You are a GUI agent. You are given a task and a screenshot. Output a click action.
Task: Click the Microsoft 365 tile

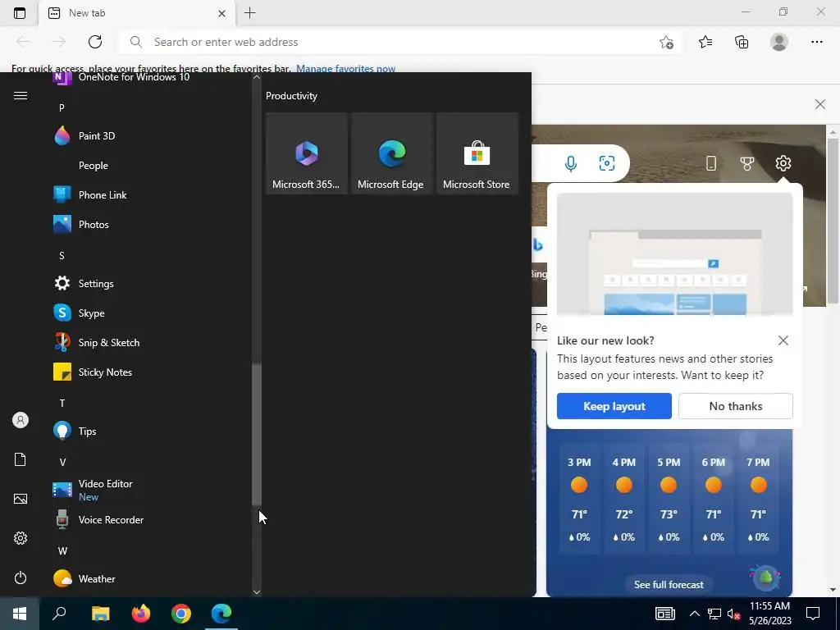[307, 153]
